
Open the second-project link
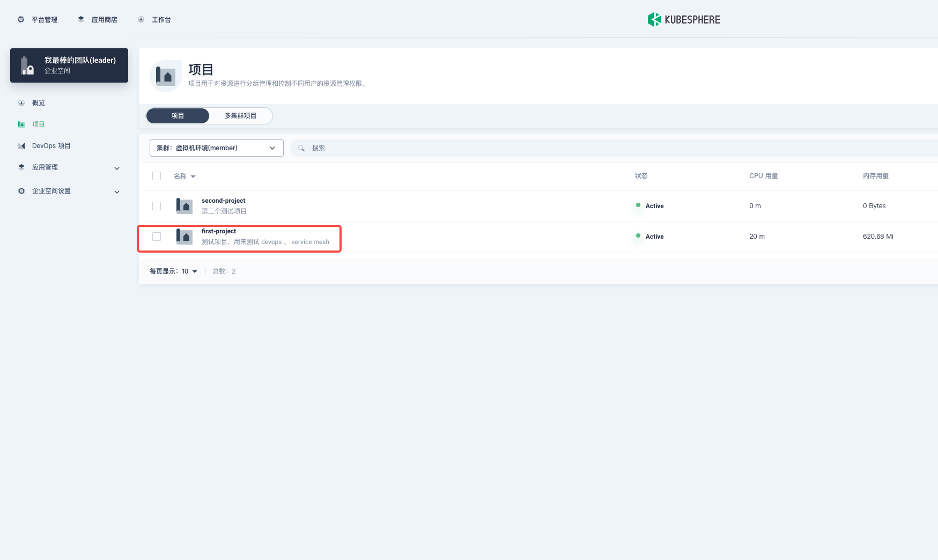pos(223,201)
